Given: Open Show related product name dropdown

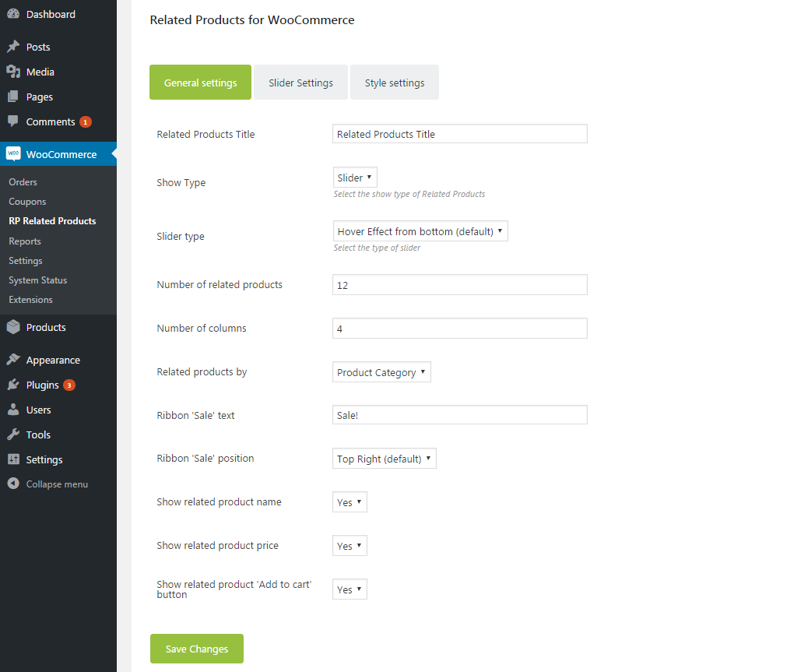Looking at the screenshot, I should [x=350, y=501].
